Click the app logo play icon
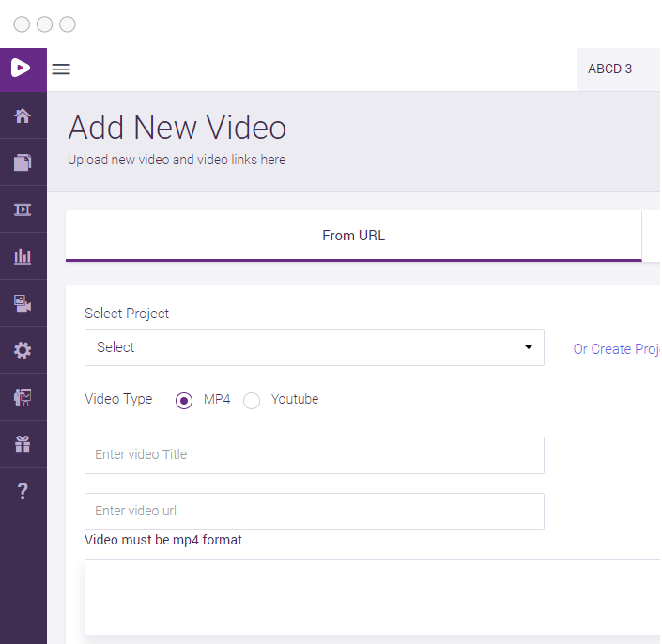 (x=23, y=69)
